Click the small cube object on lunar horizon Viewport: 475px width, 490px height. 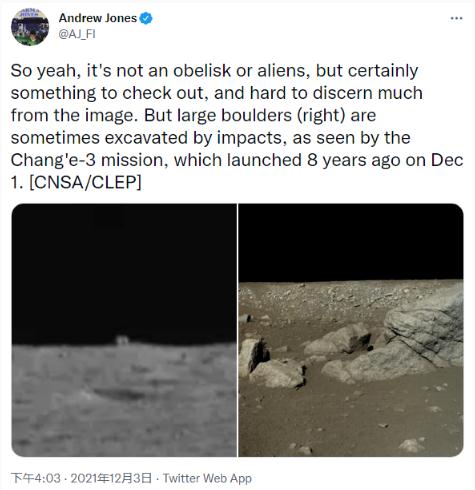click(x=122, y=340)
